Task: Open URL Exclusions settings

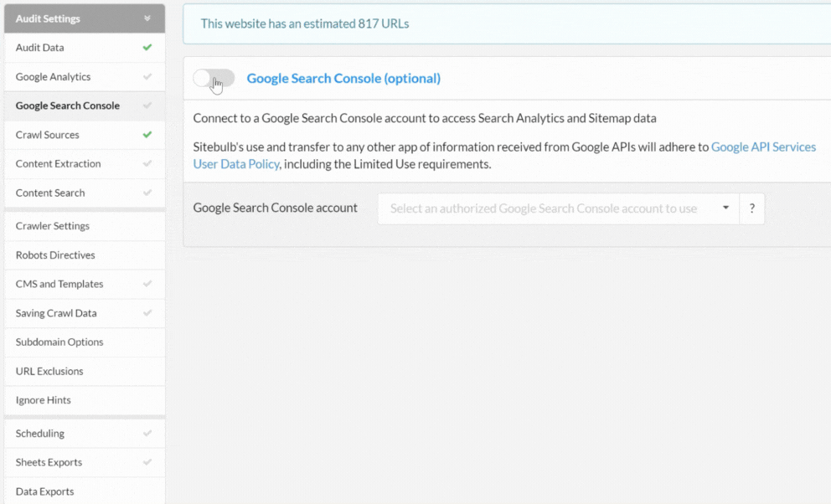Action: coord(85,371)
